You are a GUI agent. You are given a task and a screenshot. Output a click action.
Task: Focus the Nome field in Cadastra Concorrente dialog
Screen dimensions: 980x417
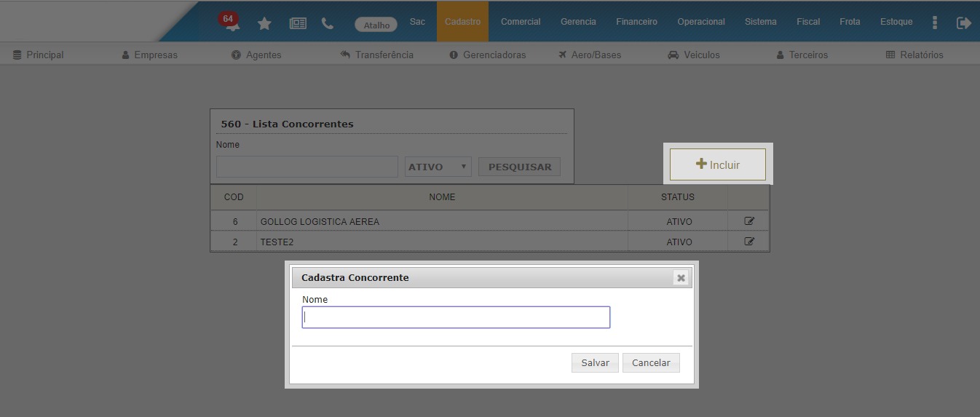tap(456, 317)
